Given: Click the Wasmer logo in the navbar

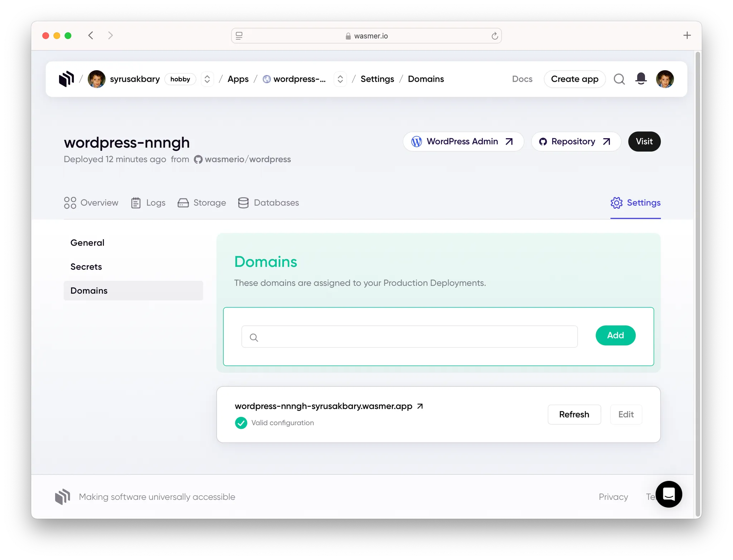Looking at the screenshot, I should point(66,79).
